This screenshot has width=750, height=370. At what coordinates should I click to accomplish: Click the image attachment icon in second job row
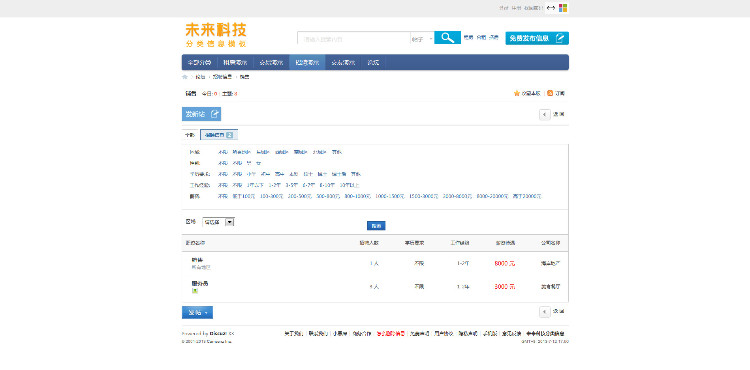pos(195,291)
